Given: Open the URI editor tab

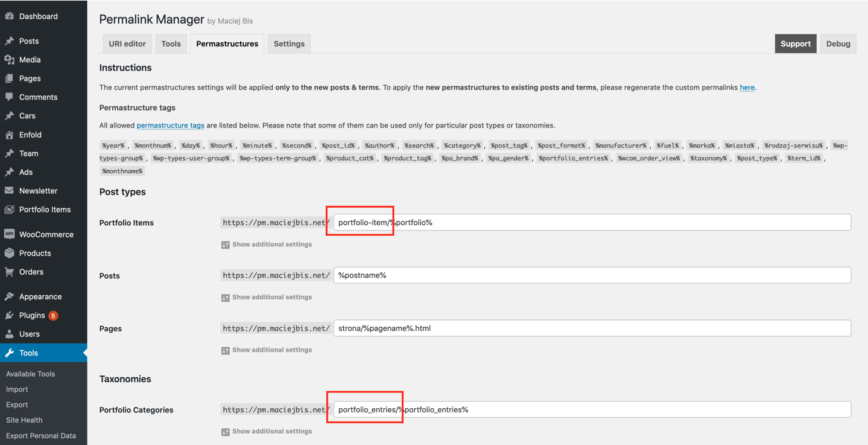Looking at the screenshot, I should pos(127,43).
